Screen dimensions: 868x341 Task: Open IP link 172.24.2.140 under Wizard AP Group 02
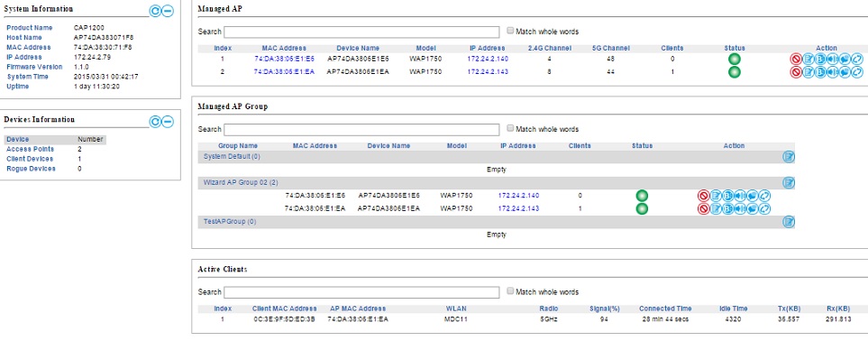pyautogui.click(x=518, y=195)
